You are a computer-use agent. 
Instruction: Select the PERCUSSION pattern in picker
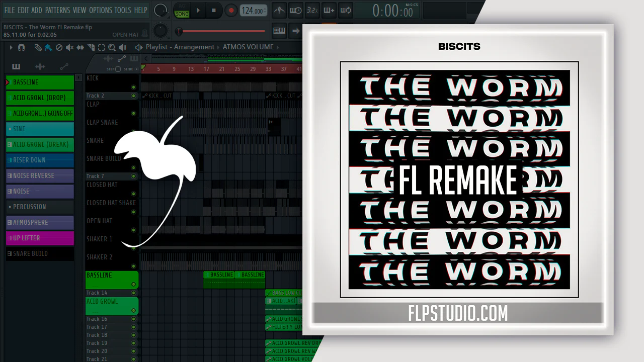coord(40,207)
